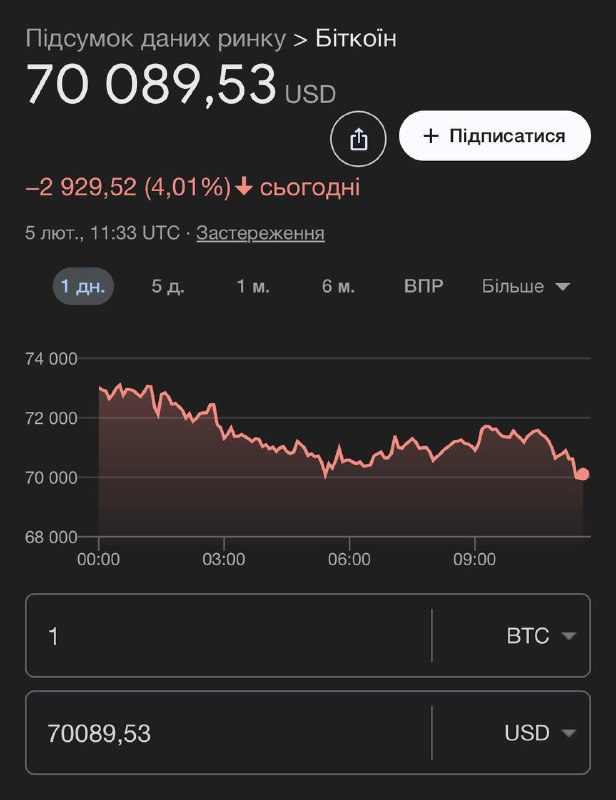Switch to the 5 д. range
The image size is (616, 800).
[x=168, y=286]
